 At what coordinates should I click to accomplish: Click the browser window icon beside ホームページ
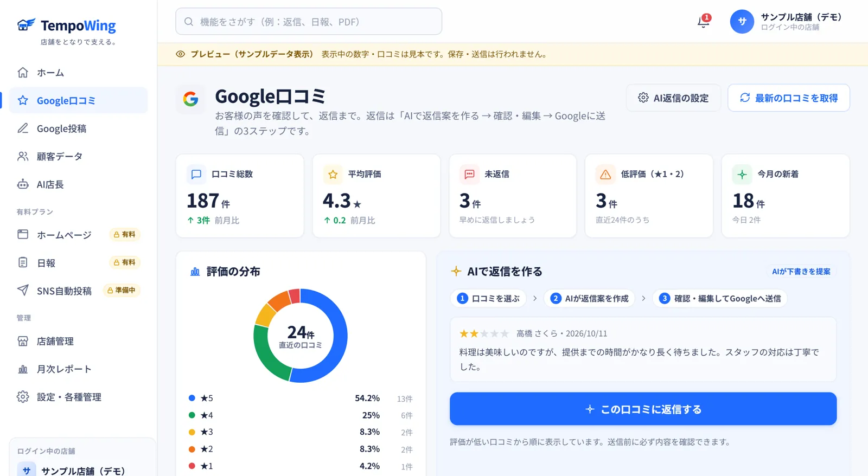click(x=23, y=234)
